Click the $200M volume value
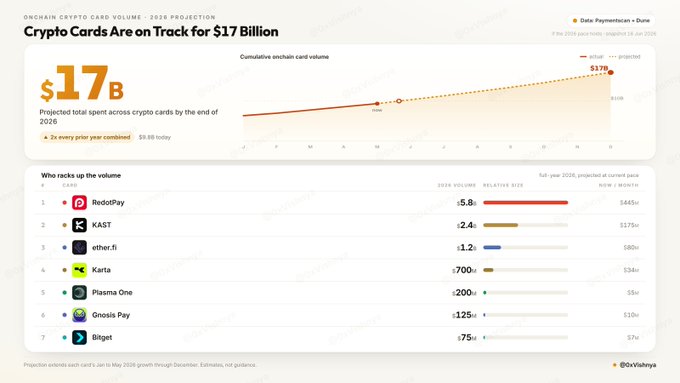This screenshot has width=680, height=383. point(464,293)
